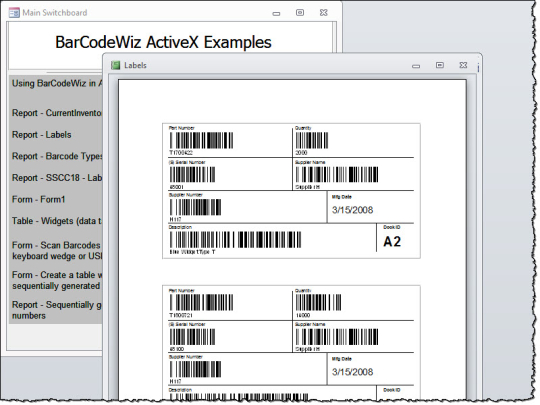Click first label's Part Number barcode

click(x=201, y=140)
